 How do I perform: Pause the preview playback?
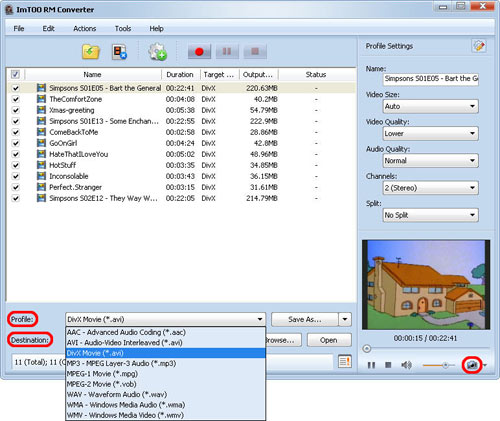[371, 365]
